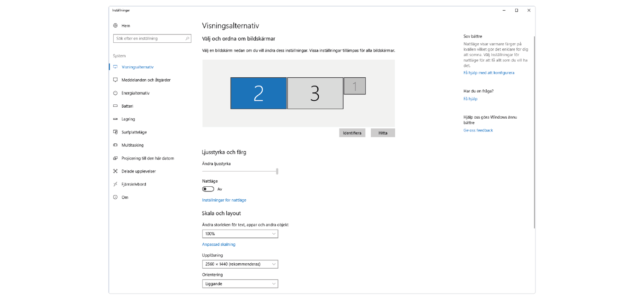The image size is (644, 300).
Task: Click the Batteri sidebar icon
Action: coord(115,106)
